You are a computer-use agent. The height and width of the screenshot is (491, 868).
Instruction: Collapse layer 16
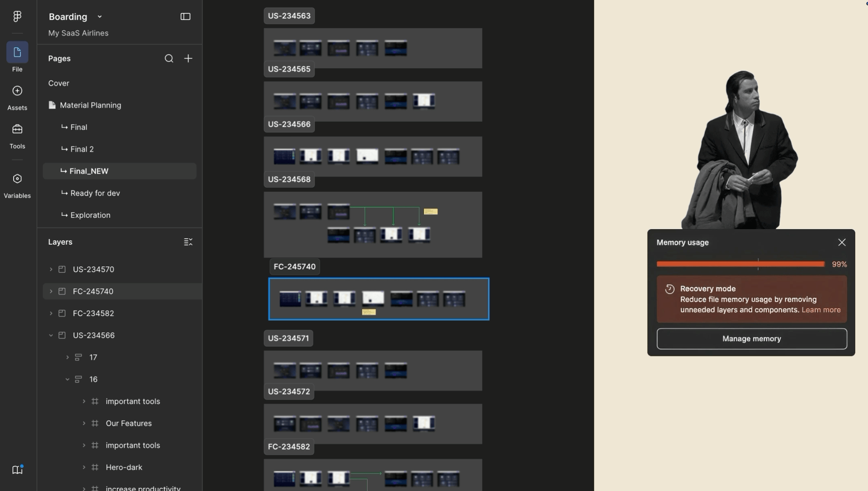[67, 379]
